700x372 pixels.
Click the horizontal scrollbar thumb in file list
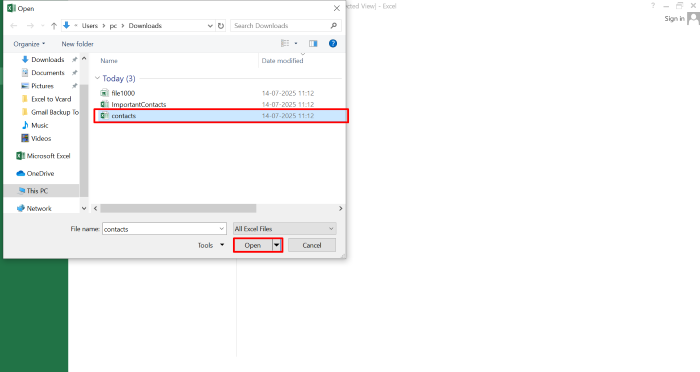coord(178,209)
